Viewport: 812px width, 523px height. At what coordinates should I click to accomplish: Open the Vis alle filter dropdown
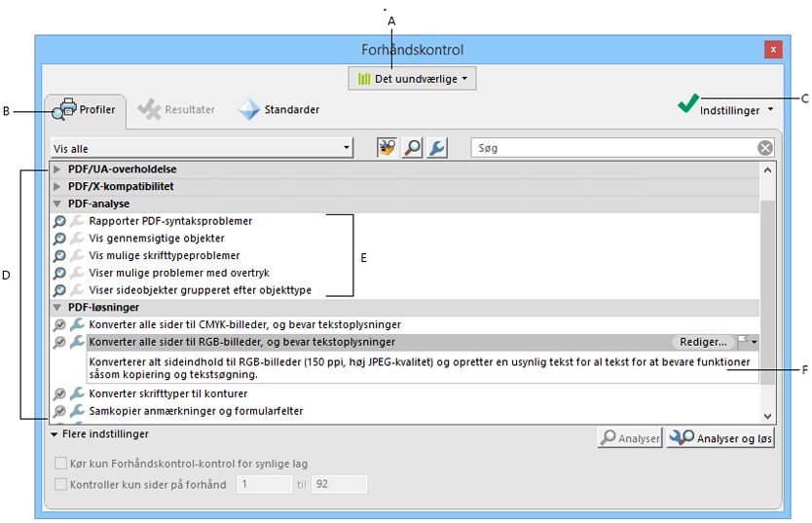pos(202,148)
